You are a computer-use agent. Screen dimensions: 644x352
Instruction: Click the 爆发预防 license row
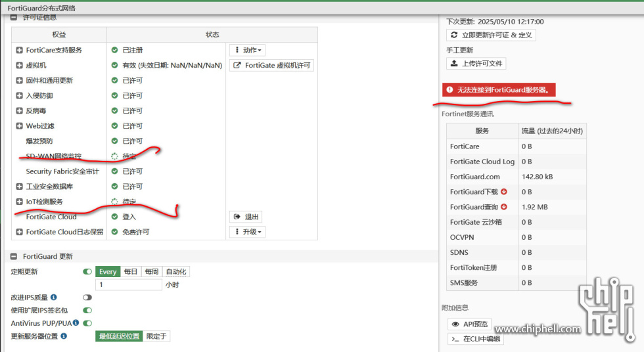(164, 141)
